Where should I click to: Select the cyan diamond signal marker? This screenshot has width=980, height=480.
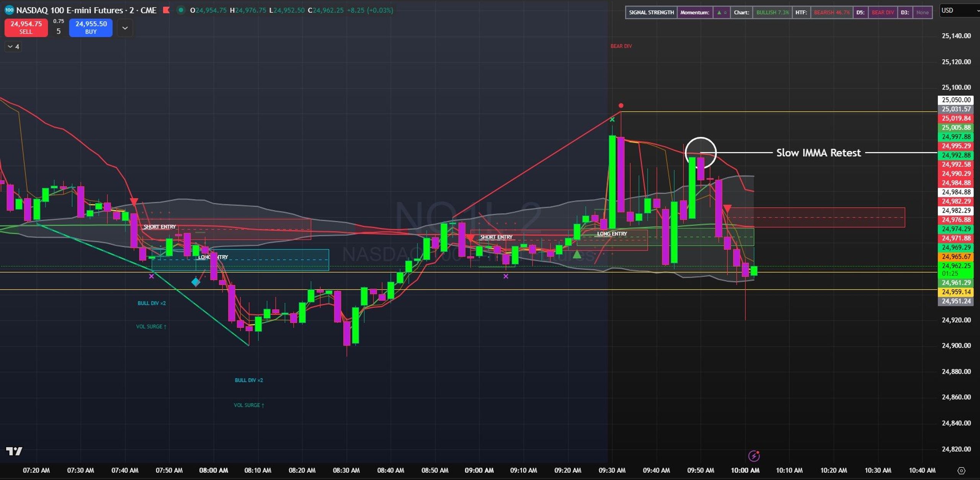(x=196, y=282)
